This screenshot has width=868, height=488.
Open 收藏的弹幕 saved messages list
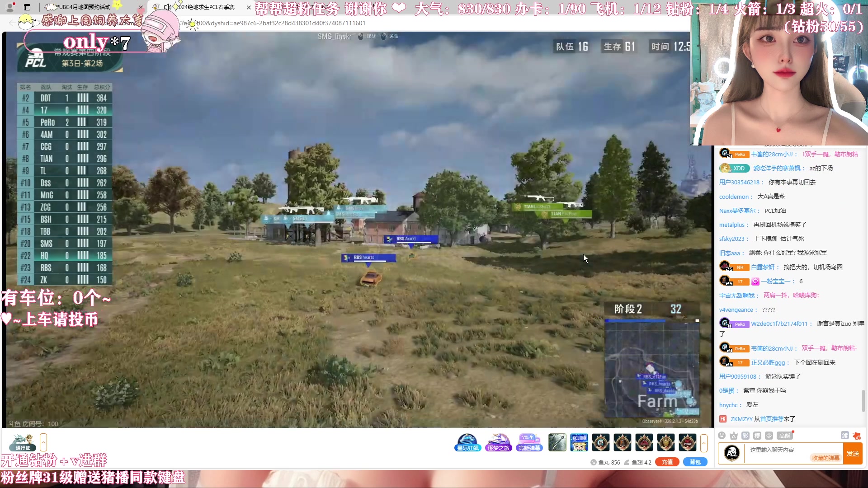click(x=826, y=458)
